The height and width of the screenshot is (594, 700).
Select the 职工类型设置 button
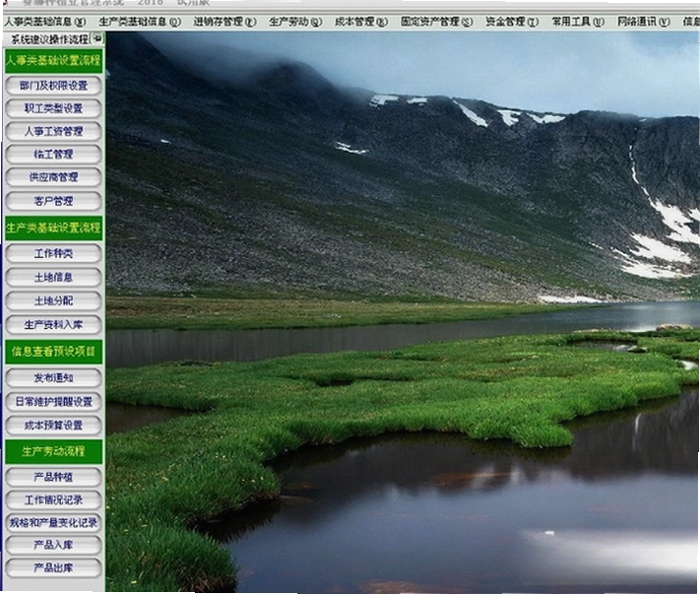(x=53, y=108)
